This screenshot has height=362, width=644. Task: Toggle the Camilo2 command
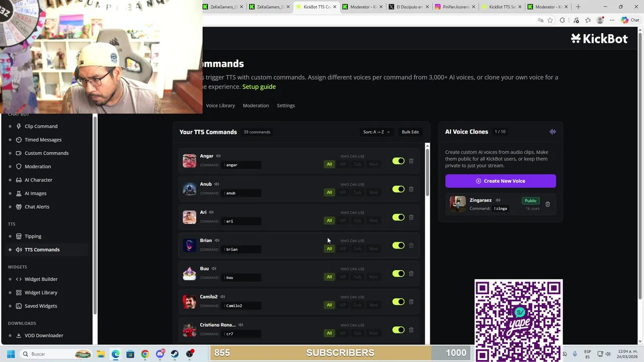point(398,302)
